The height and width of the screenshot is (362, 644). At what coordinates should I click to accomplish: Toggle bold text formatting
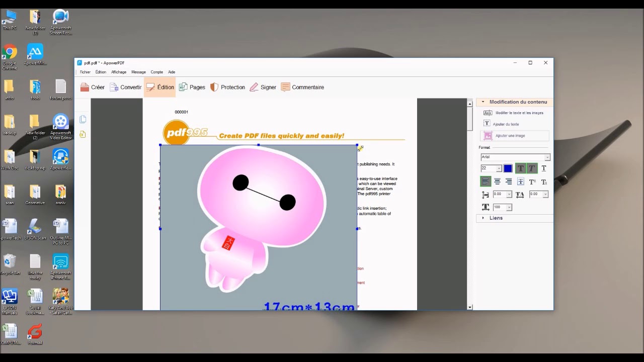point(520,168)
